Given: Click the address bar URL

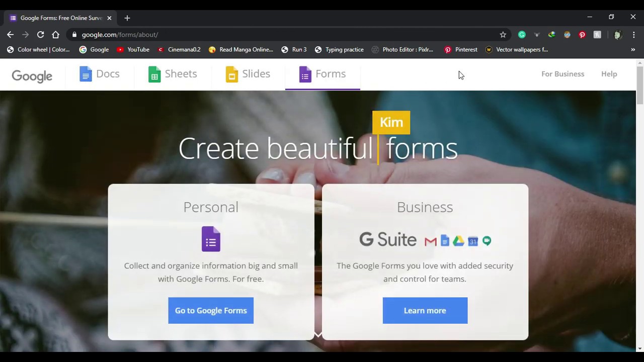Looking at the screenshot, I should [x=120, y=35].
